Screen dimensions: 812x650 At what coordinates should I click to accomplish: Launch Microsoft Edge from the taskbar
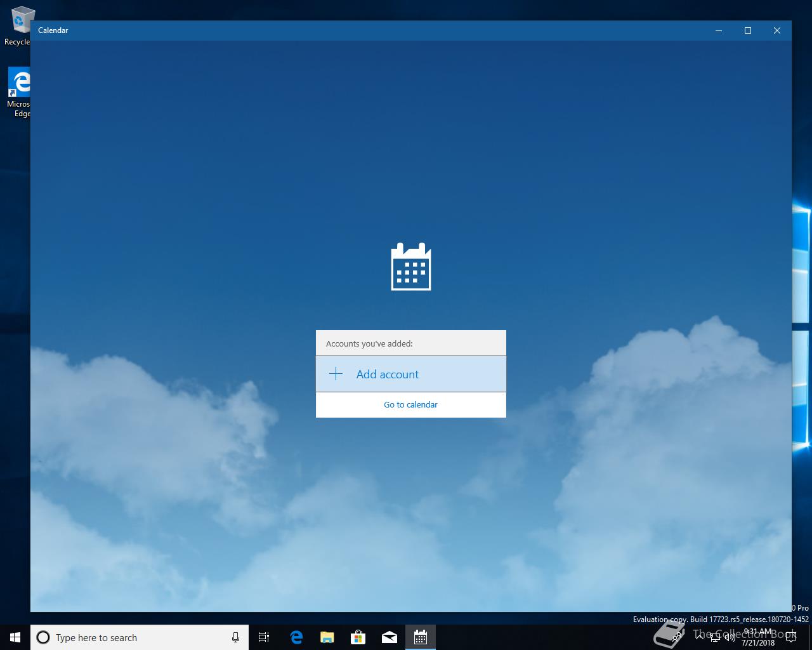(x=296, y=637)
